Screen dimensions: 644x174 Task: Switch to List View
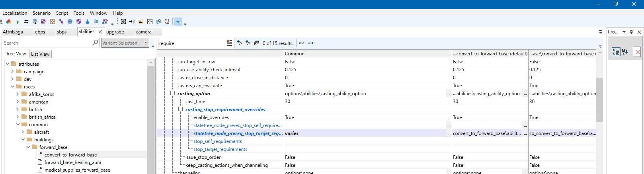click(40, 54)
